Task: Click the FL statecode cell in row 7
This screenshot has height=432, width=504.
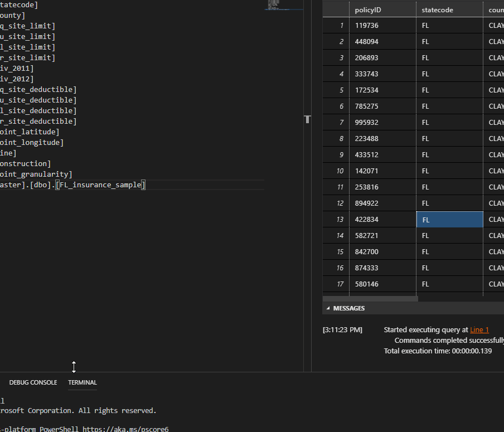Action: [x=450, y=123]
